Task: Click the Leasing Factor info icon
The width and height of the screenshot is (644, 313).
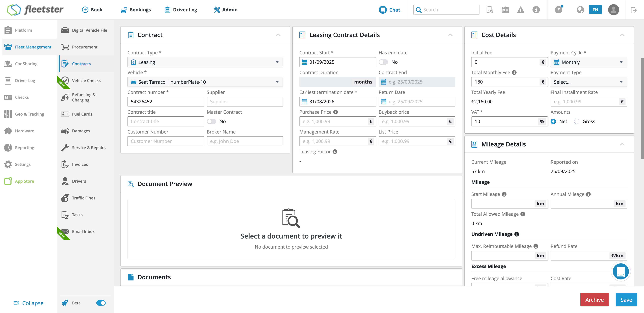Action: [x=335, y=151]
